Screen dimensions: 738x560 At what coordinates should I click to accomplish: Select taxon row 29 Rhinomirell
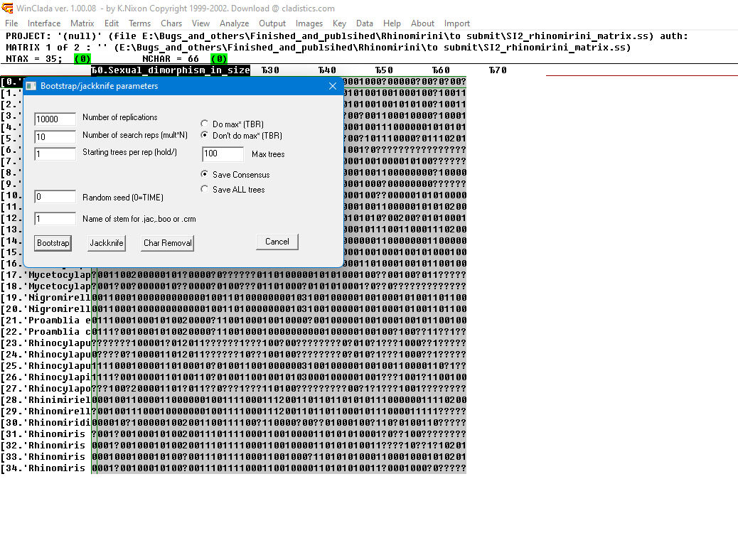(46, 411)
